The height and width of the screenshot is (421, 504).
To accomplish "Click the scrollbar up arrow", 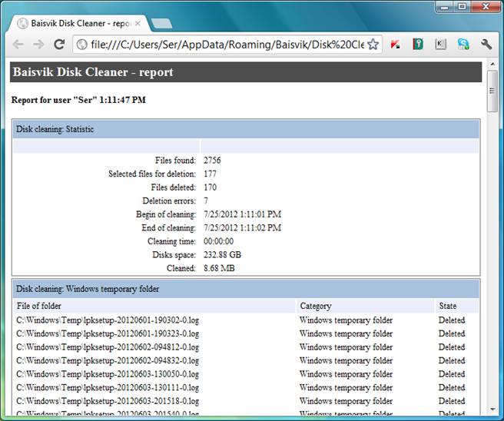I will pyautogui.click(x=492, y=64).
